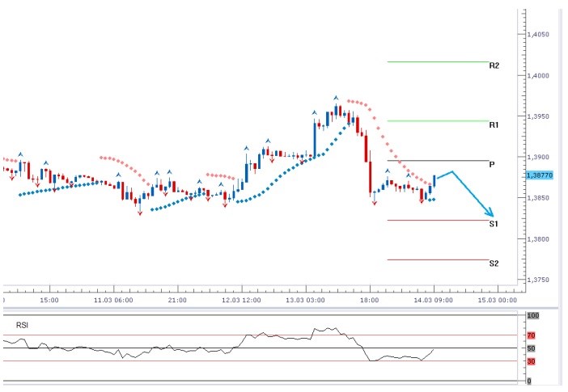The image size is (568, 392).
Task: Select the S2 support level label
Action: click(494, 263)
